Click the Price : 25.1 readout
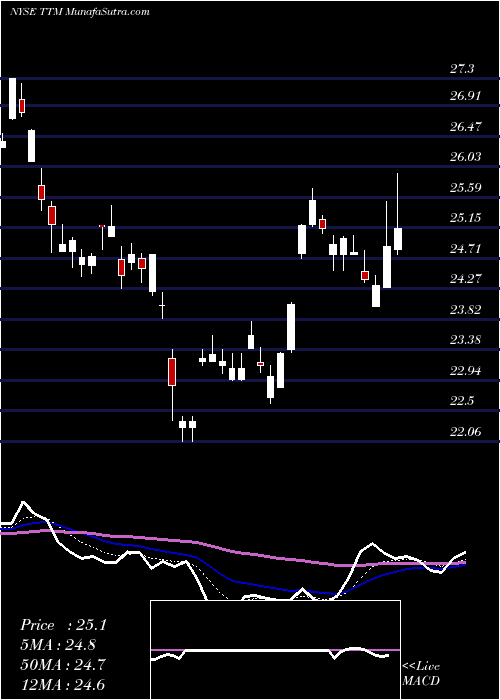This screenshot has width=500, height=700. tap(63, 625)
